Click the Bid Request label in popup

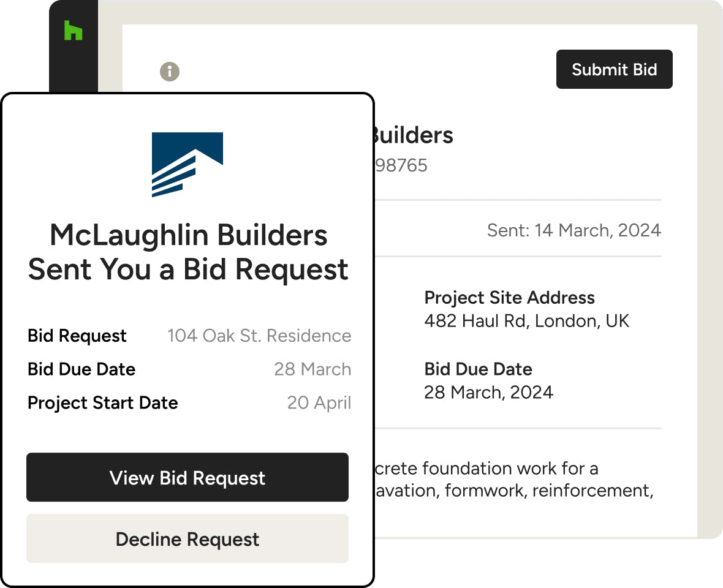[77, 336]
